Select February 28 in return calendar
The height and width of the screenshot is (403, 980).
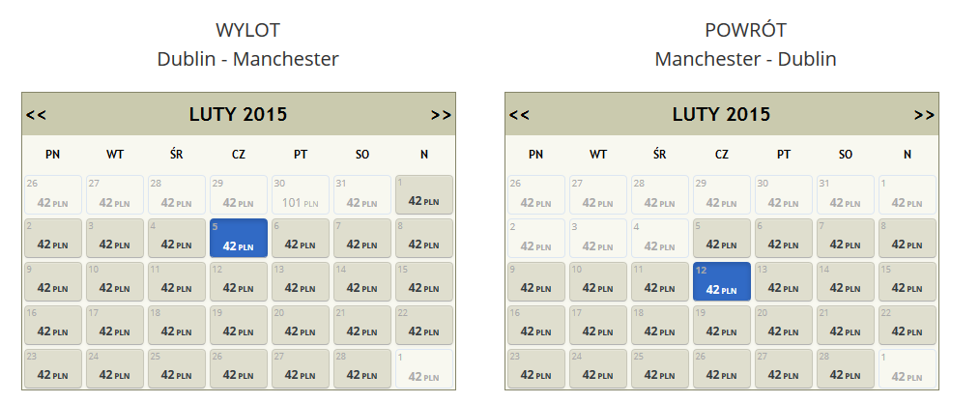click(x=846, y=368)
